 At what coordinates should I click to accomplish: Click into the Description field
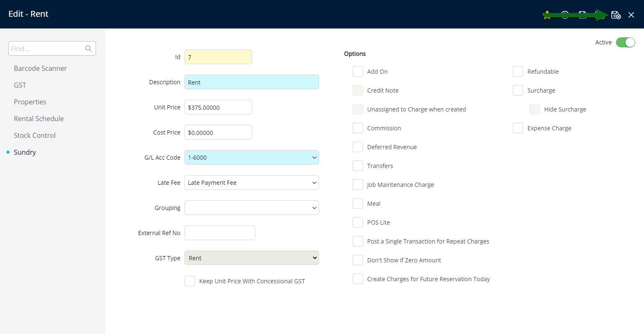pyautogui.click(x=252, y=82)
